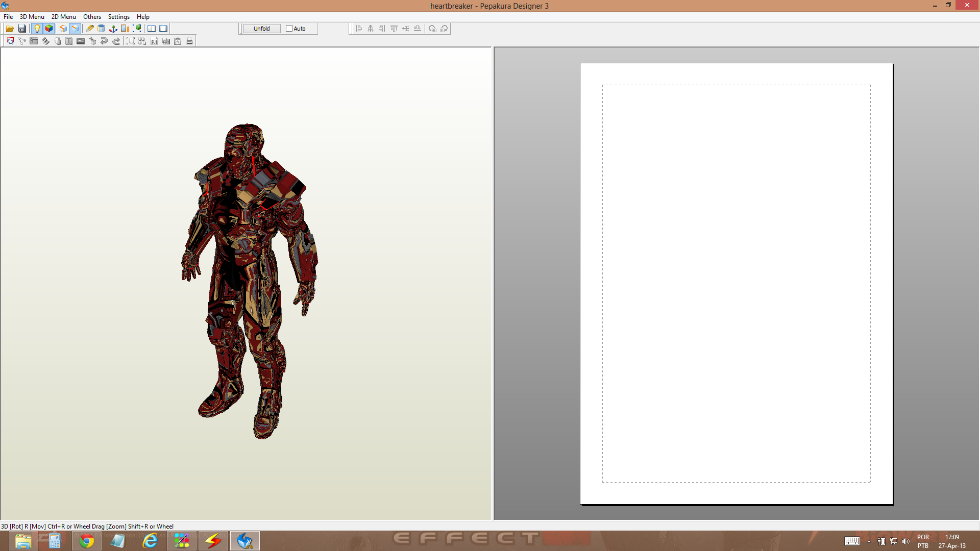Click the diagonal stripes flaps tool

pos(45,41)
